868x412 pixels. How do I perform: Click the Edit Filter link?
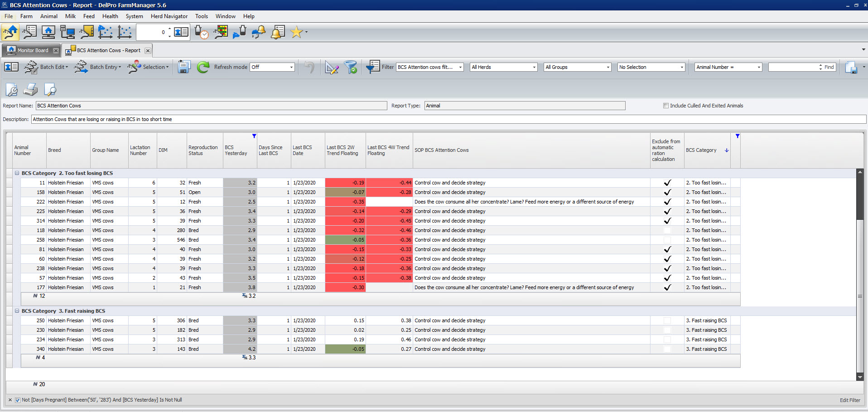click(849, 400)
